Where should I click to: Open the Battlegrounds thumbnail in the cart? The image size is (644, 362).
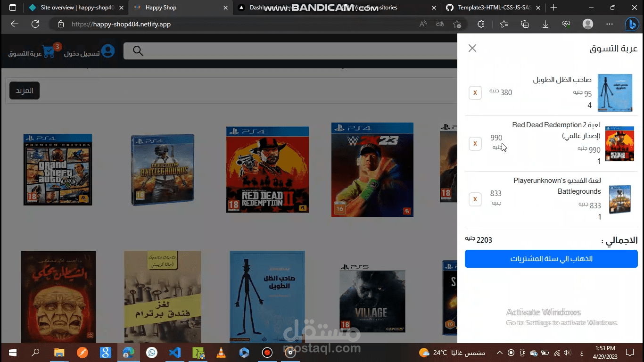(x=619, y=199)
